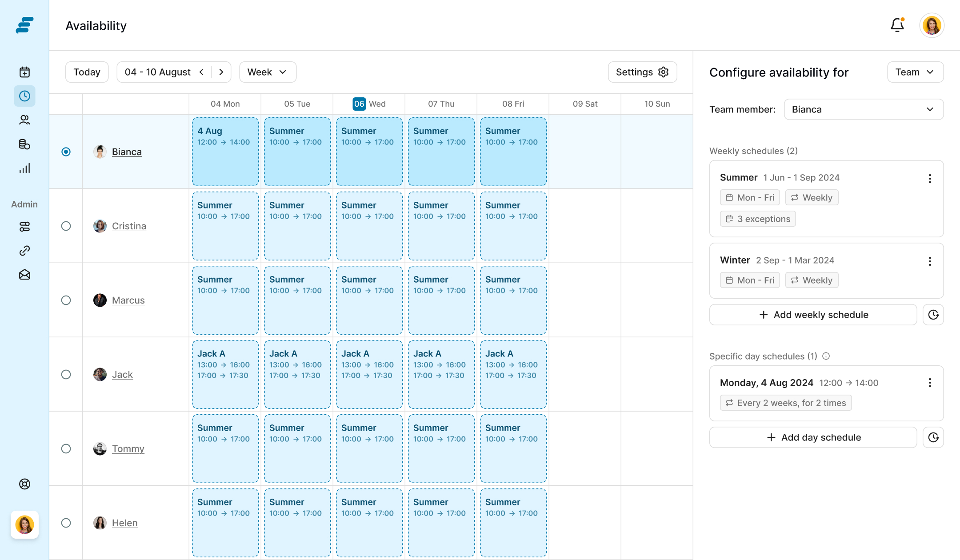Open the bar chart analytics icon
This screenshot has width=960, height=560.
[24, 168]
